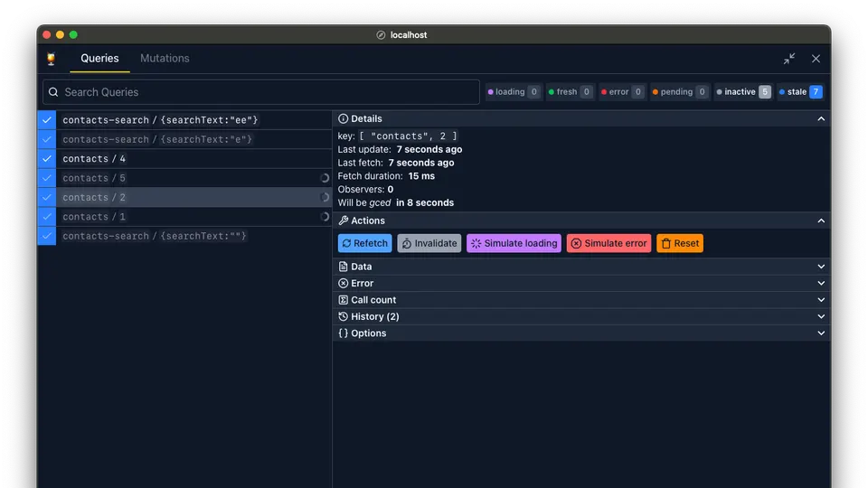Select the contacts-search {searchText:""} query row
The height and width of the screenshot is (488, 868).
[x=184, y=236]
